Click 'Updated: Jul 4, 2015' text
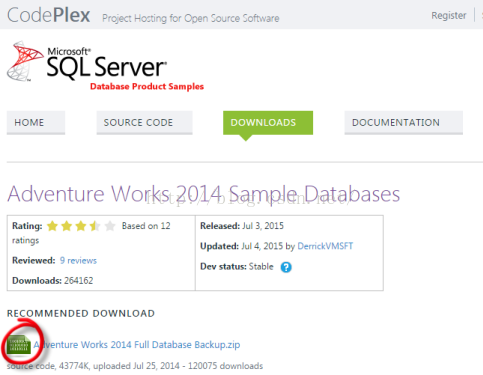 [241, 246]
